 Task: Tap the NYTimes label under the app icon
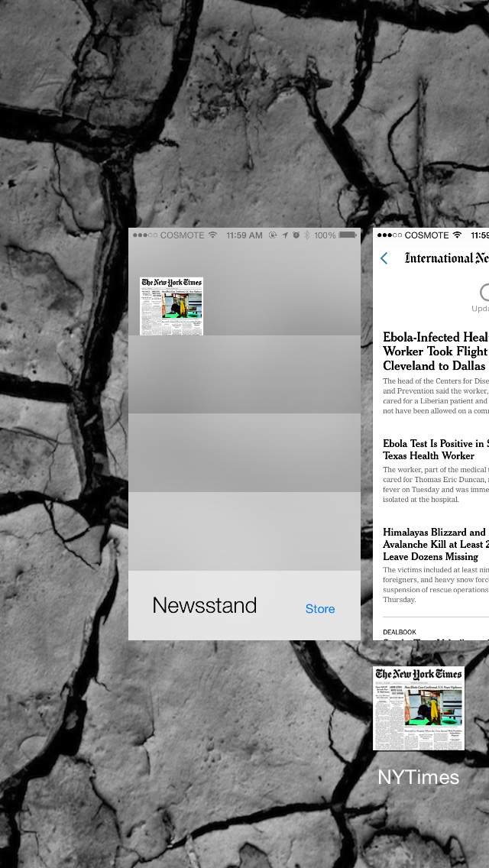pos(419,777)
